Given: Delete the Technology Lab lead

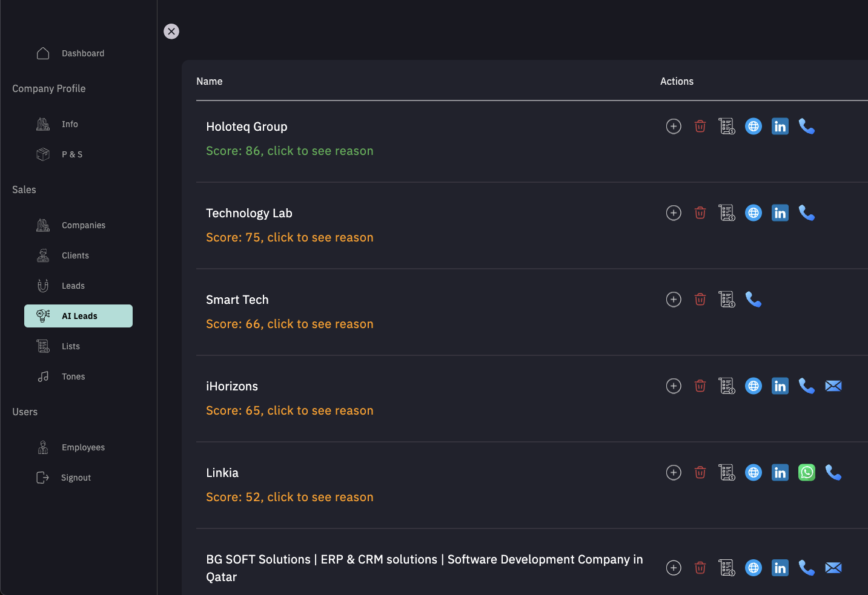Looking at the screenshot, I should click(x=700, y=213).
